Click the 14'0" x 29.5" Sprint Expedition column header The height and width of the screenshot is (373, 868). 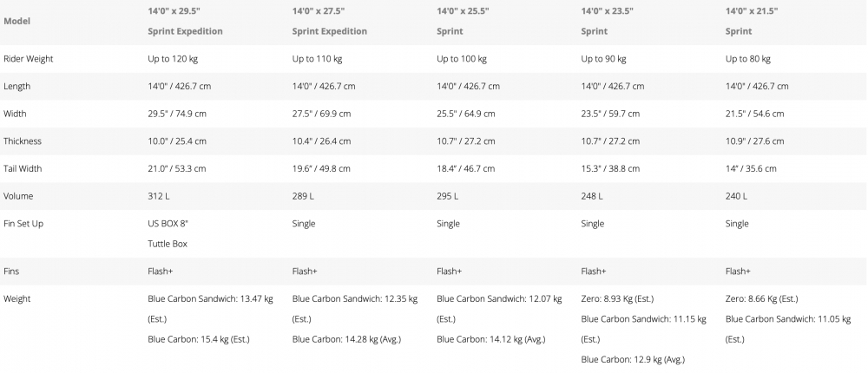(x=185, y=22)
